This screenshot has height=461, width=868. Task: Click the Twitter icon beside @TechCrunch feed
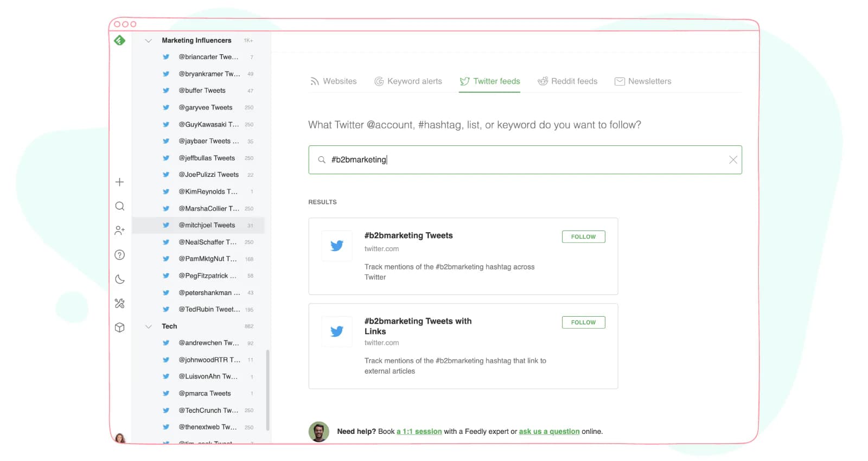coord(166,411)
